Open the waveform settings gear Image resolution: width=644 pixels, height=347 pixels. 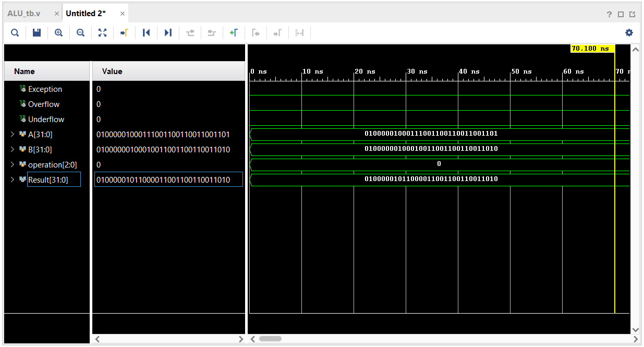629,32
